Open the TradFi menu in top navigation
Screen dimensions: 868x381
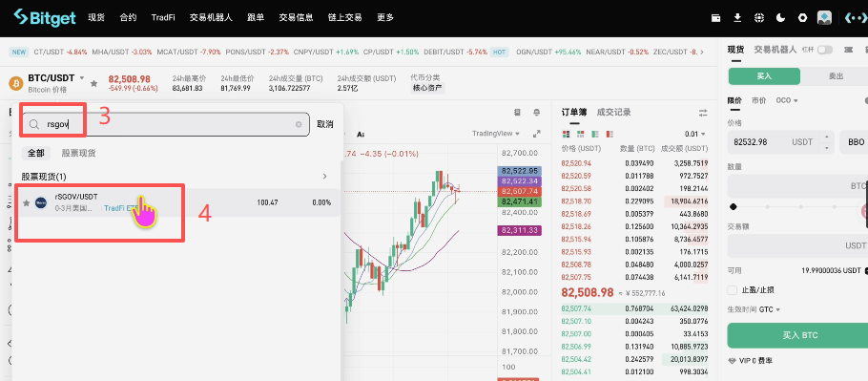[163, 18]
